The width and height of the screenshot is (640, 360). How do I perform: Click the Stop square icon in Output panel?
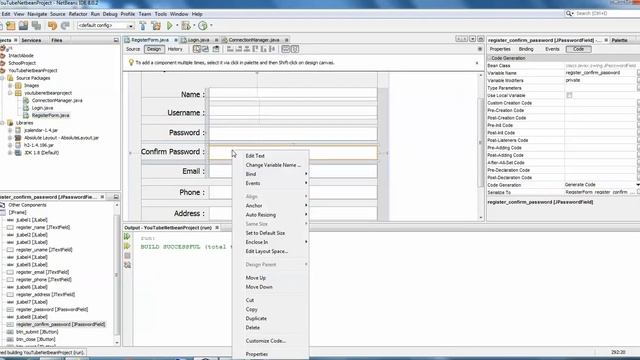coord(127,256)
